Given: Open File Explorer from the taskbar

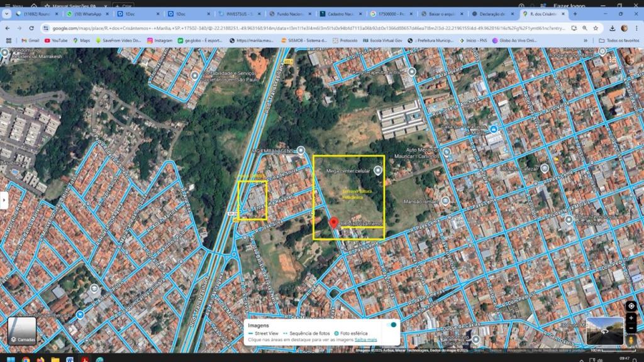Looking at the screenshot, I should [x=55, y=359].
